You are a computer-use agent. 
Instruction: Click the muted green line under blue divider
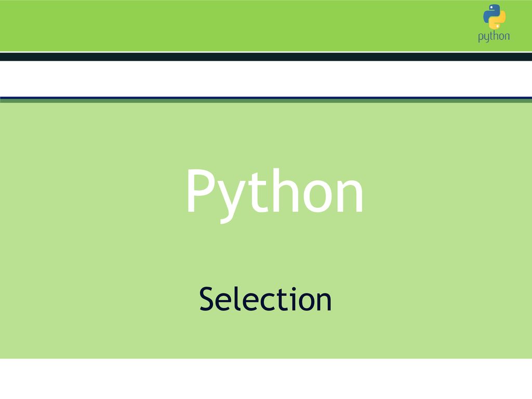[266, 101]
